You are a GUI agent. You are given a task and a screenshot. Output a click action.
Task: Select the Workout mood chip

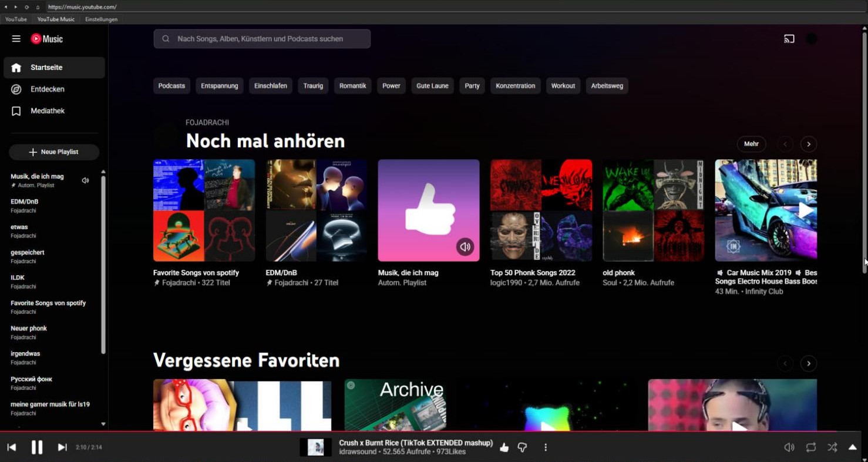pos(563,86)
